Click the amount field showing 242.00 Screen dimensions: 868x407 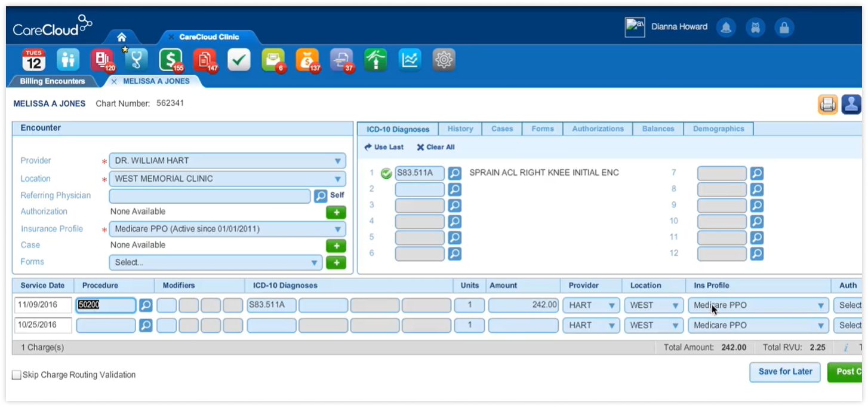click(524, 305)
